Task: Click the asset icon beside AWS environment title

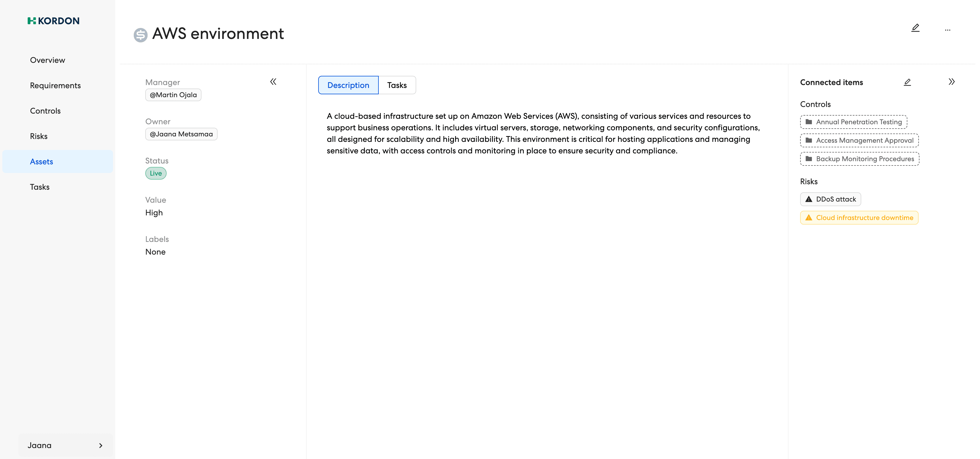Action: coord(140,35)
